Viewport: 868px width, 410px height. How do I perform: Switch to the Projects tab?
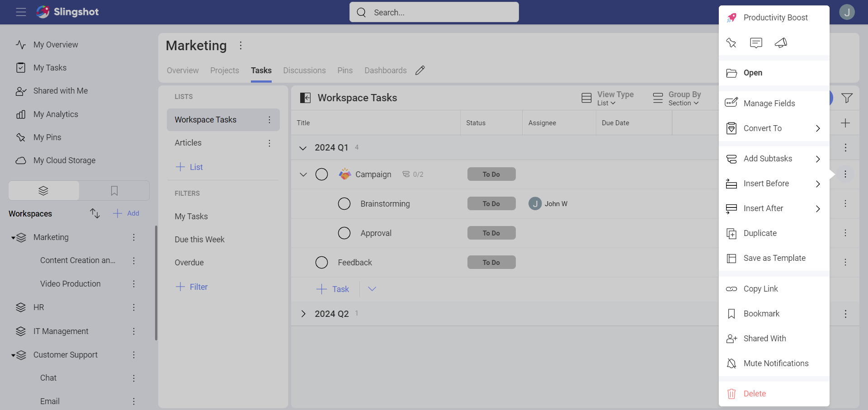(225, 71)
